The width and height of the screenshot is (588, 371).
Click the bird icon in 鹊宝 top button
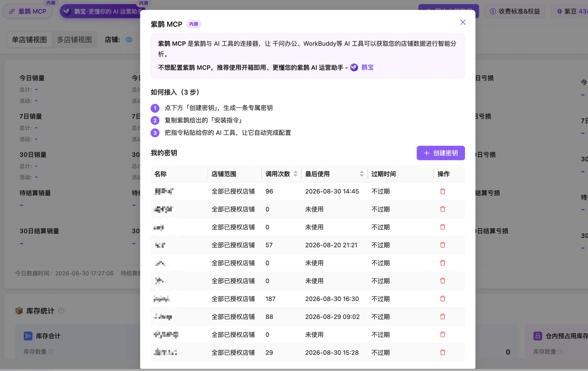click(x=66, y=11)
